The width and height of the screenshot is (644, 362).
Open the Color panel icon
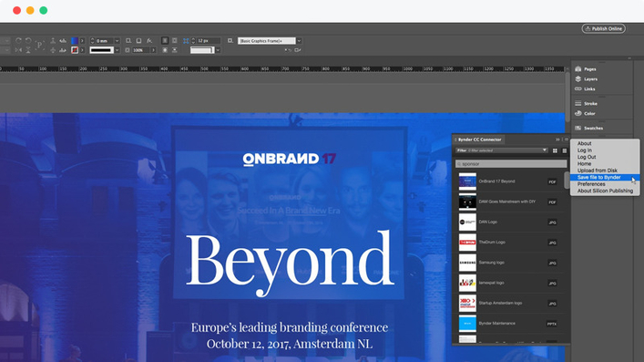[x=578, y=114]
